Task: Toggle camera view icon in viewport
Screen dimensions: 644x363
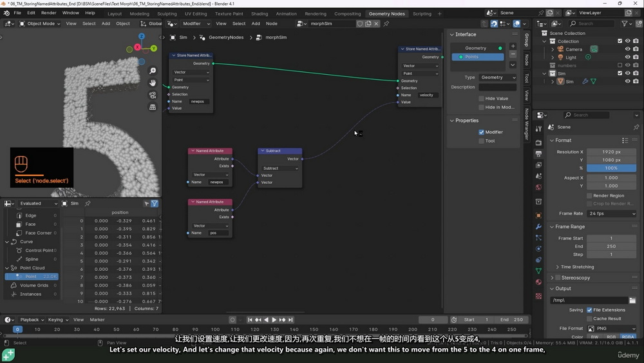Action: pyautogui.click(x=153, y=95)
